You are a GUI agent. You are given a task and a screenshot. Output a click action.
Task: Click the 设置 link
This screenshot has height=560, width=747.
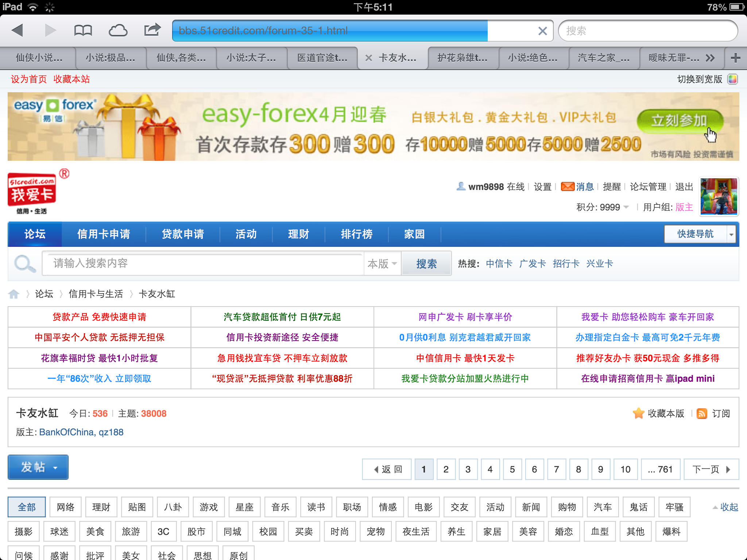click(x=542, y=187)
